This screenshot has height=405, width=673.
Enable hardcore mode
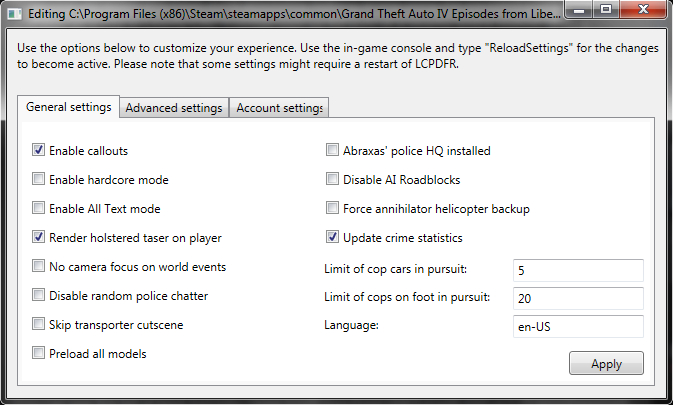click(39, 180)
